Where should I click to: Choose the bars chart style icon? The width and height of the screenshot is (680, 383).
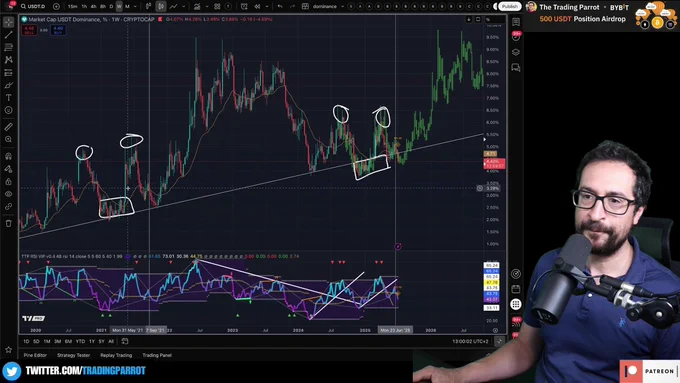pyautogui.click(x=148, y=7)
